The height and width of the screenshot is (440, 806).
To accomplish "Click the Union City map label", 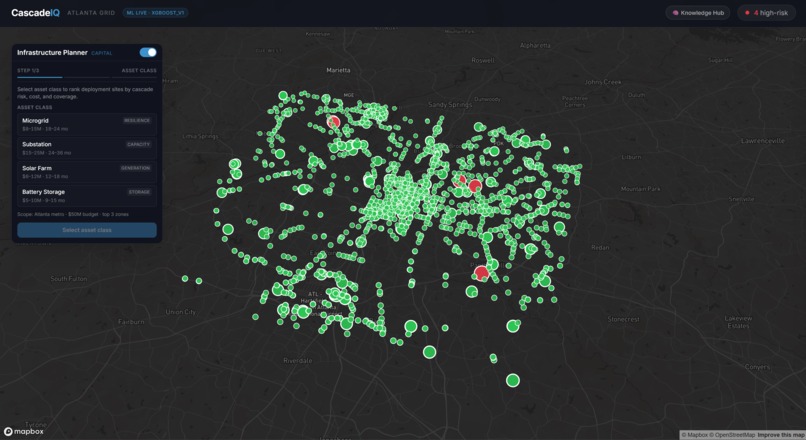I will 180,312.
